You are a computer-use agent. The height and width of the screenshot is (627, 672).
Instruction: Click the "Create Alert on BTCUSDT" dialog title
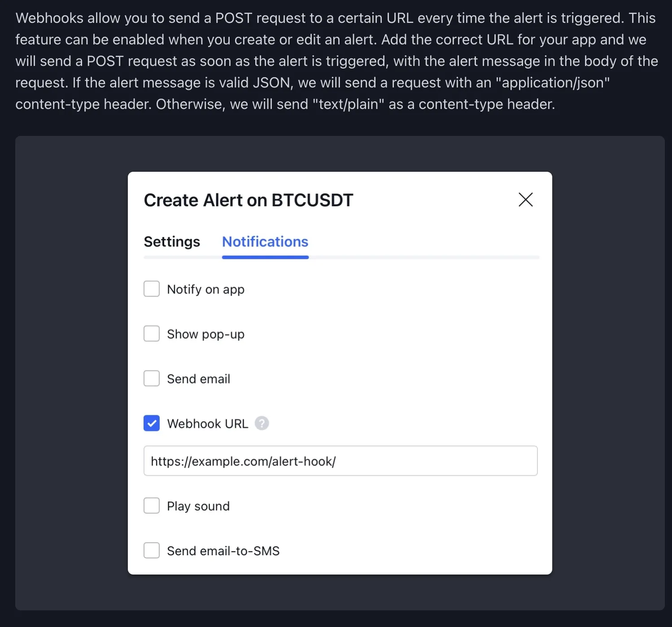point(249,200)
